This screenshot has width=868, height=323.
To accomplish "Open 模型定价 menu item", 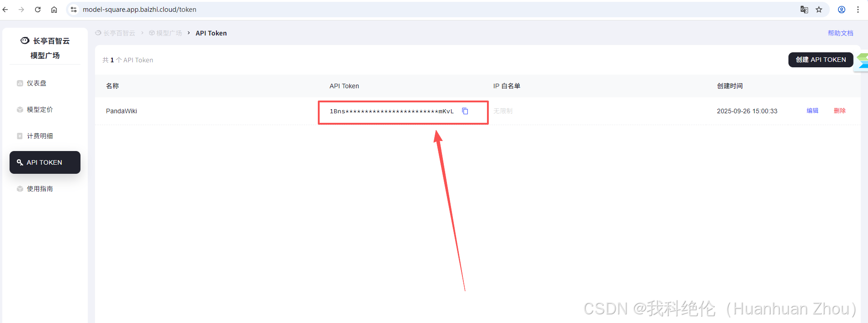I will (45, 110).
